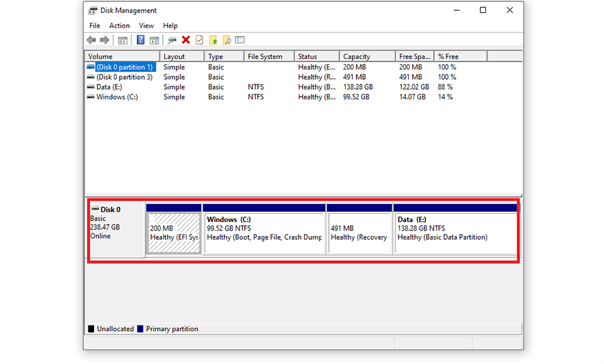Click the rightmost toolbar settings list icon
This screenshot has width=604, height=364.
240,40
